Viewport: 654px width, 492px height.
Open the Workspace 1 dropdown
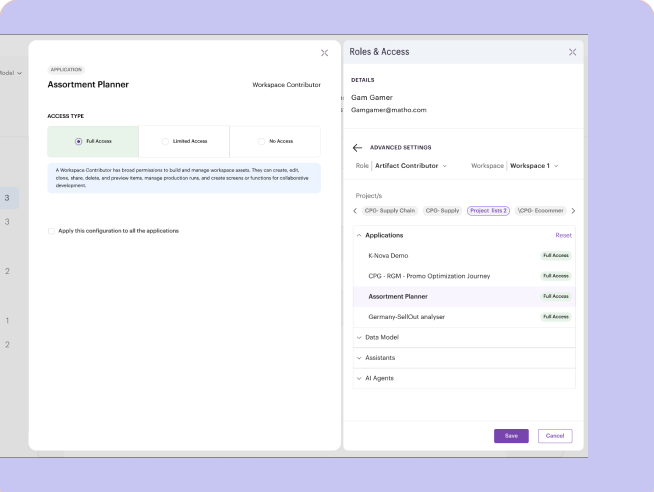[534, 166]
